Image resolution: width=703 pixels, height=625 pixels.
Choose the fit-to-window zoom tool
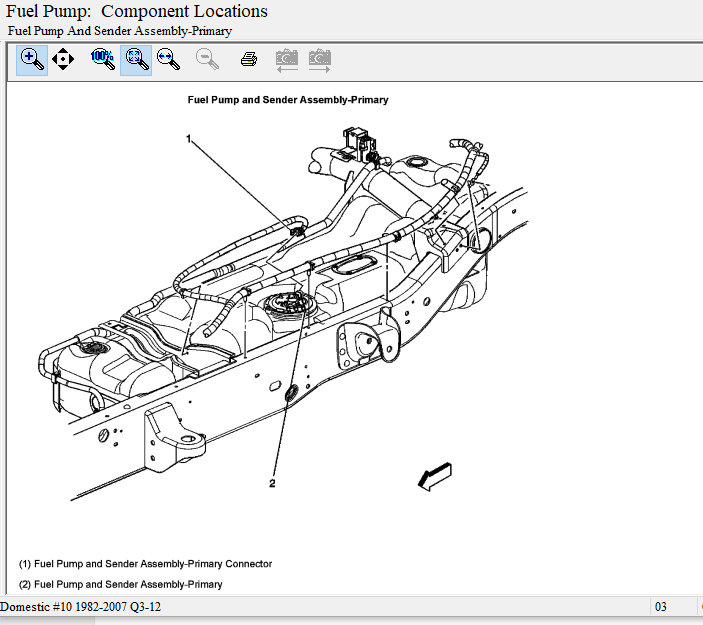coord(136,60)
